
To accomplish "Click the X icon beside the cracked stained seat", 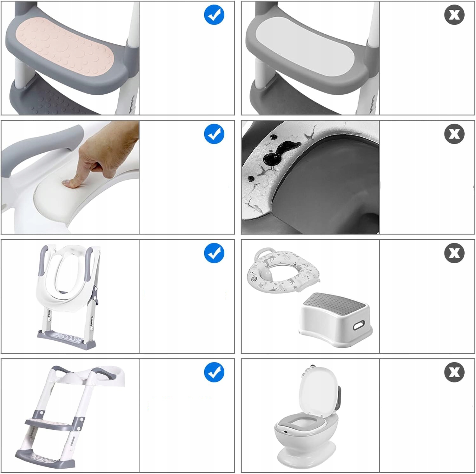I will 454,134.
